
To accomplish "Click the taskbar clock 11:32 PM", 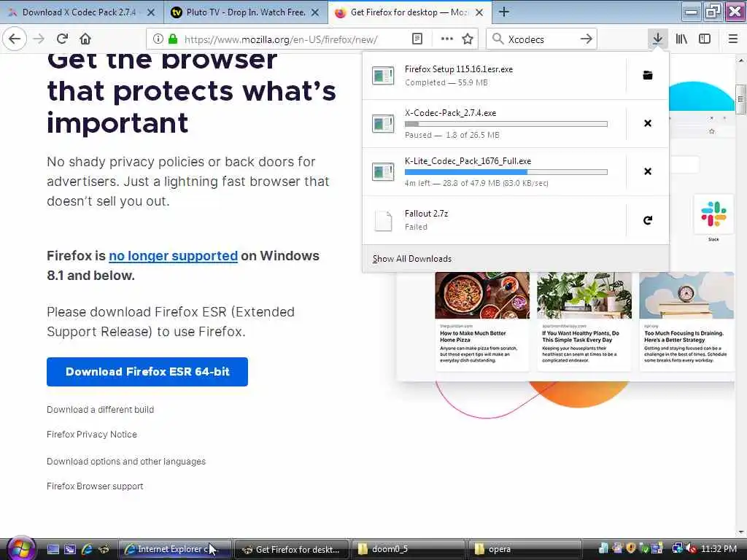I will pyautogui.click(x=719, y=549).
